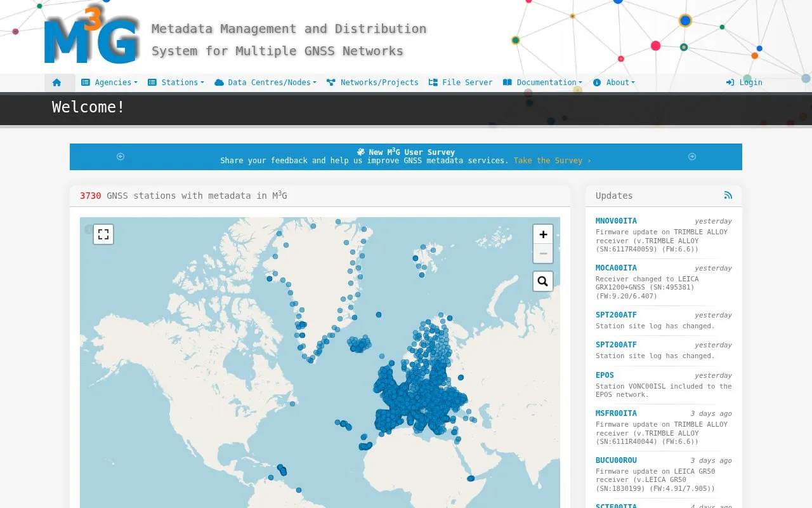This screenshot has width=812, height=508.
Task: Open the map search tool
Action: [x=543, y=281]
